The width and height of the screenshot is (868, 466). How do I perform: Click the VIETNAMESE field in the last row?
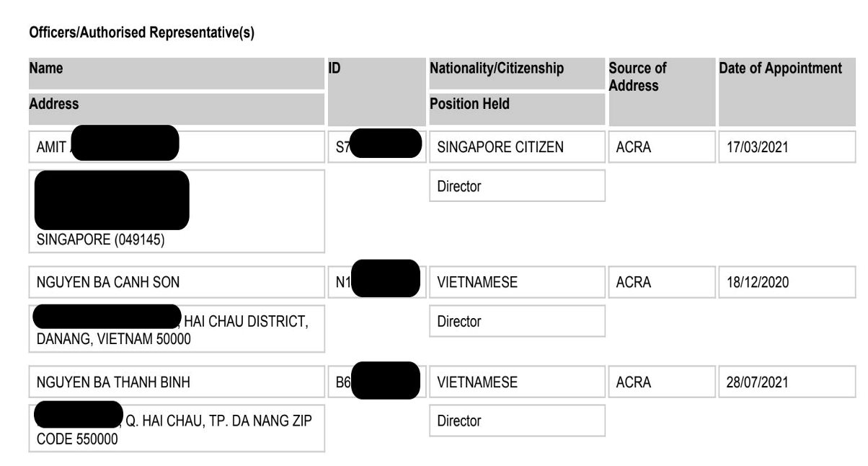click(517, 382)
